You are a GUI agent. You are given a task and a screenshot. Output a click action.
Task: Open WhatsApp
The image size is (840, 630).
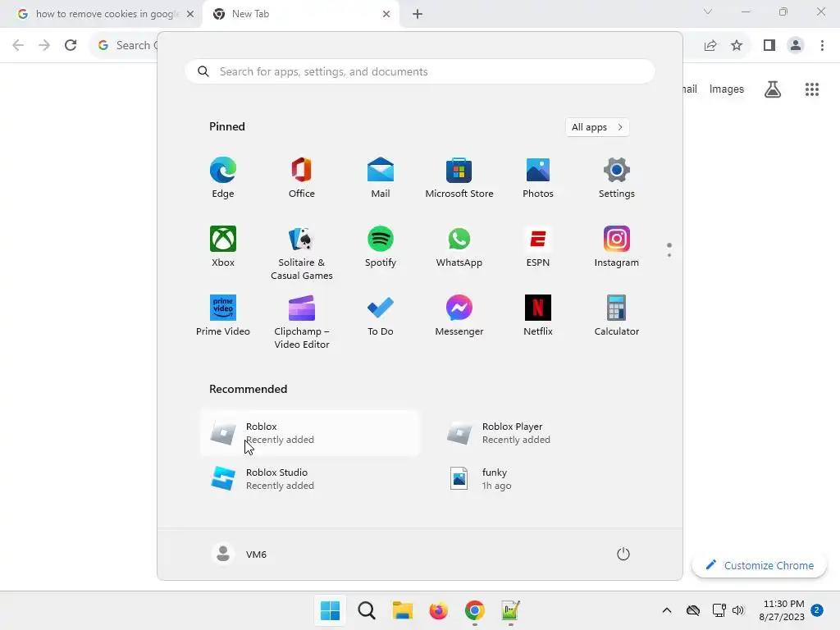(459, 246)
